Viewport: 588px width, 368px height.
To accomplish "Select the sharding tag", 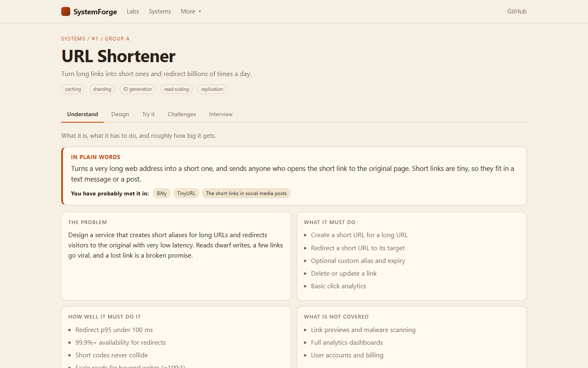I will point(102,89).
